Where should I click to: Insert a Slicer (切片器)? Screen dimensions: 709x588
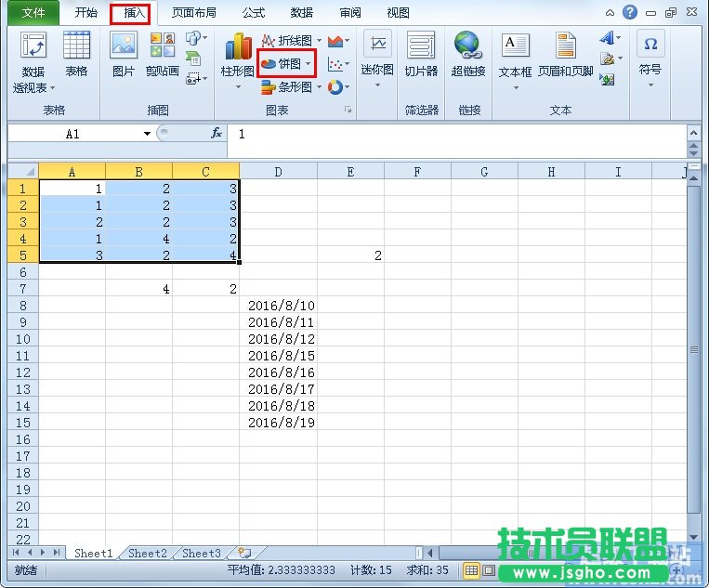click(x=421, y=54)
